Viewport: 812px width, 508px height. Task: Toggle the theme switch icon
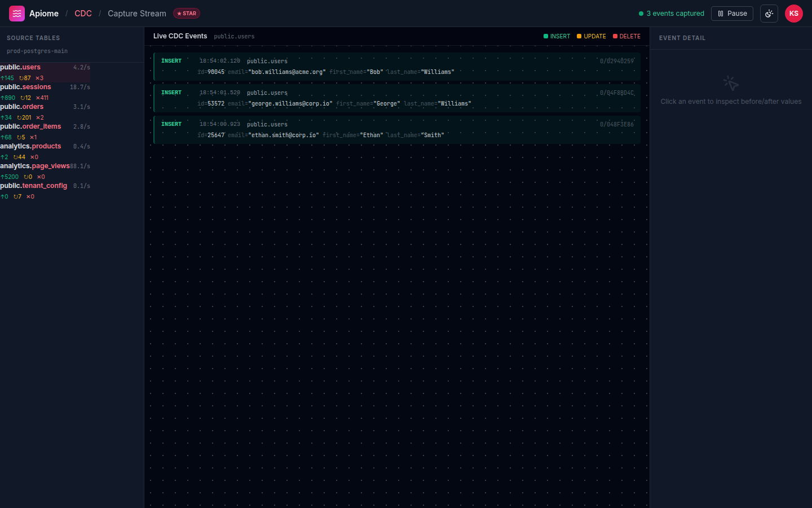(769, 14)
